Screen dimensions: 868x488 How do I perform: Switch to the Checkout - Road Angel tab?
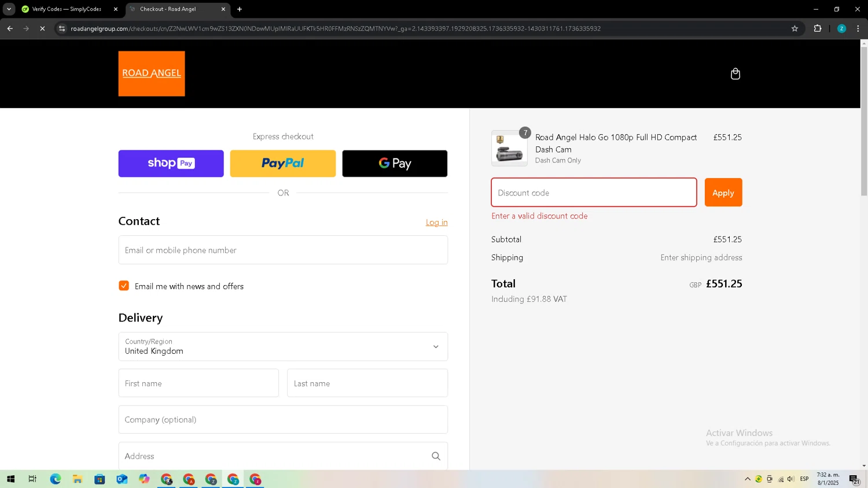pyautogui.click(x=177, y=9)
